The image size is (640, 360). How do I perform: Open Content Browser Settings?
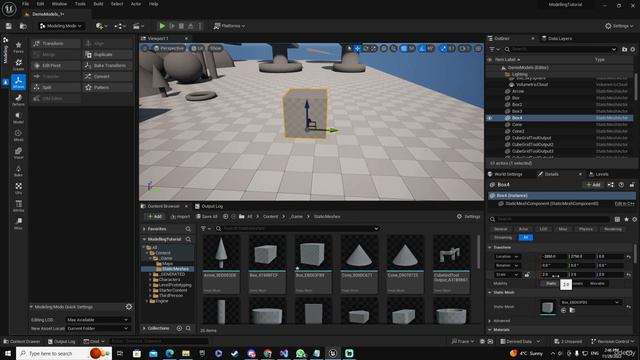click(x=468, y=217)
